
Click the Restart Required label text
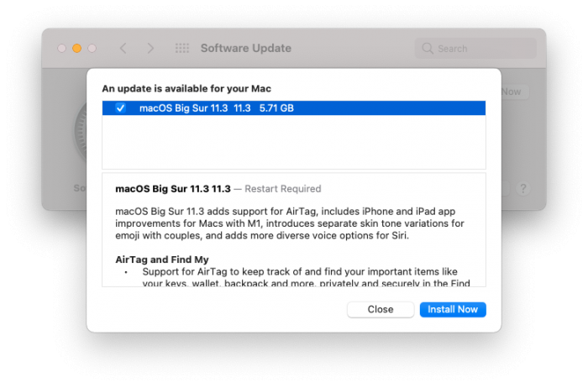coord(282,189)
